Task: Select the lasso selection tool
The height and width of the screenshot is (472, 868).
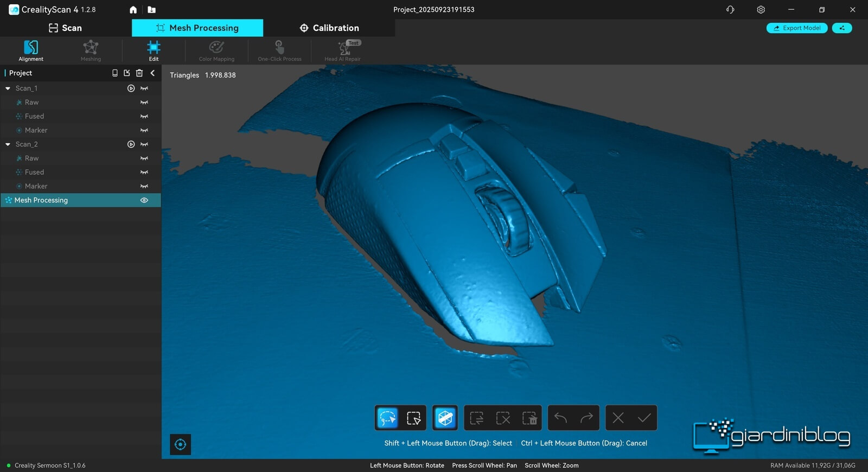Action: 388,418
